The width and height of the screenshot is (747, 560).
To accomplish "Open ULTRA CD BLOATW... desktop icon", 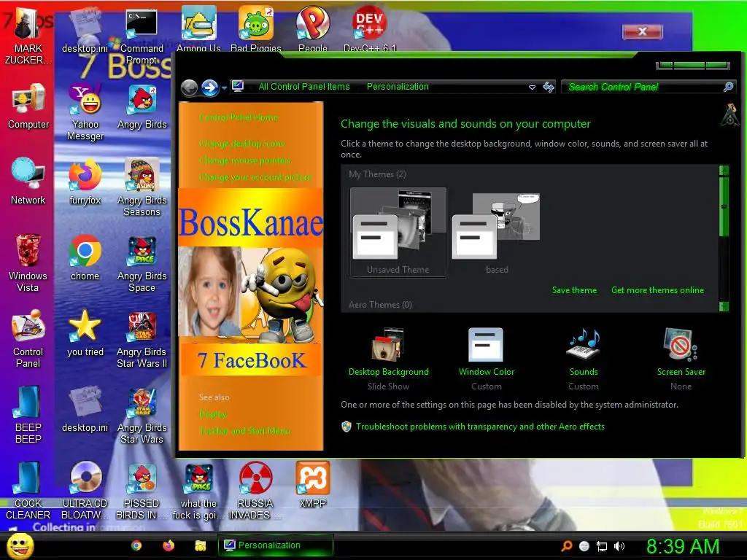I will pyautogui.click(x=85, y=491).
